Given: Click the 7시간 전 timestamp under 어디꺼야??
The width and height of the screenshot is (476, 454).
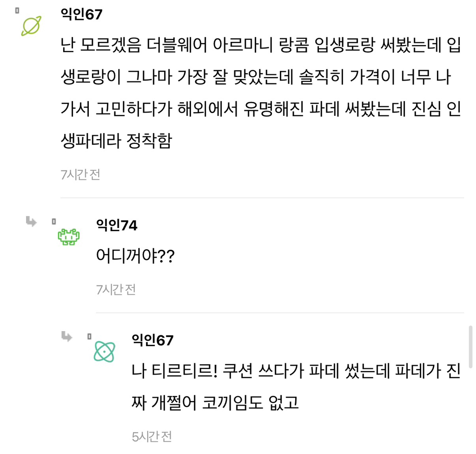Looking at the screenshot, I should 116,290.
